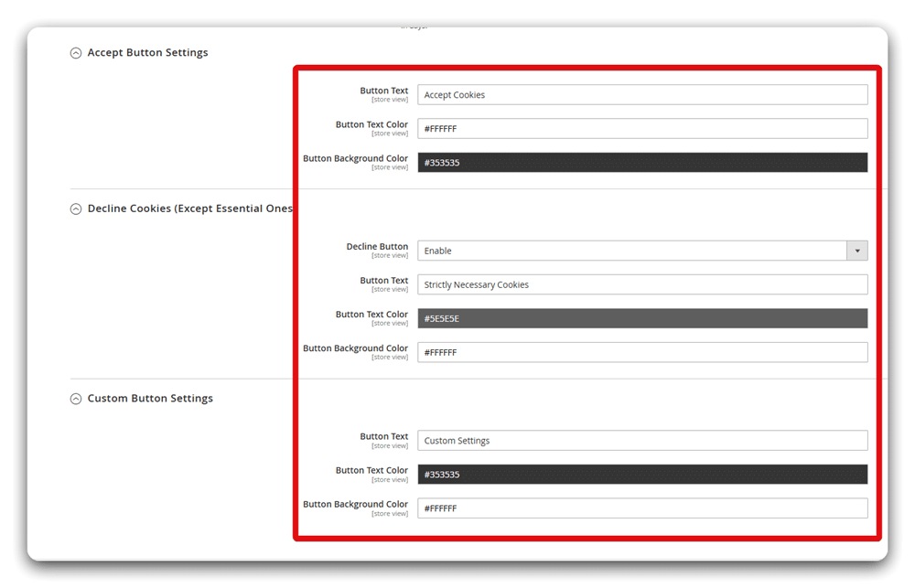Open Accept button background color #353535 swatch
Screen dimensions: 915x588
click(642, 163)
